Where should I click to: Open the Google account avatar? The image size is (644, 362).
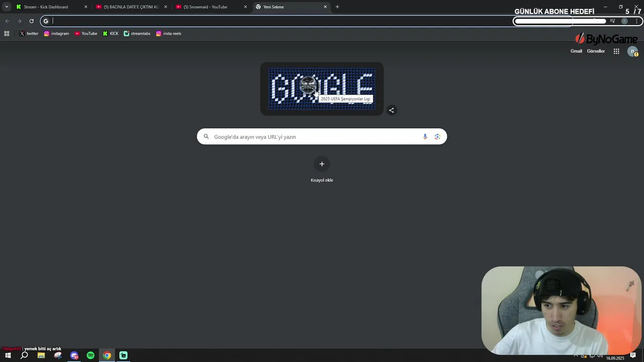tap(632, 51)
